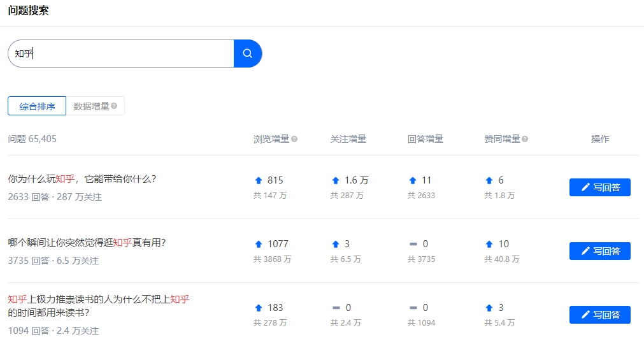
Task: Click the 回答增量 column header
Action: click(426, 139)
